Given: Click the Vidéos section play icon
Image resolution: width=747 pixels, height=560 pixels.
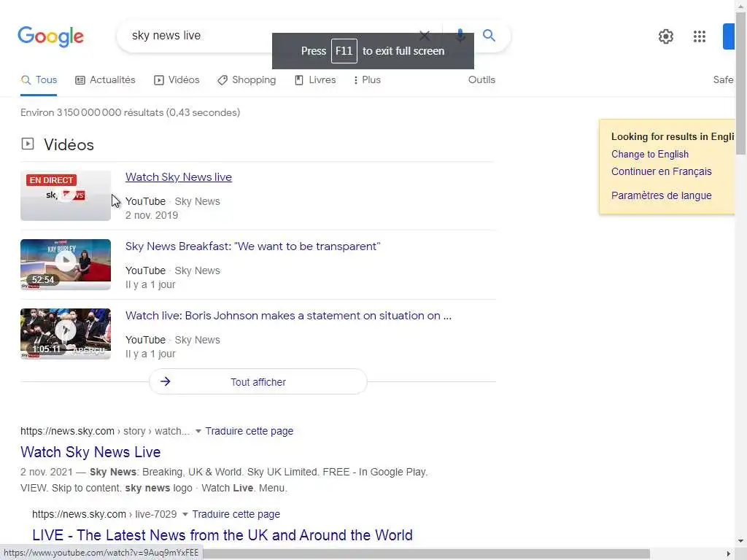Looking at the screenshot, I should 28,144.
